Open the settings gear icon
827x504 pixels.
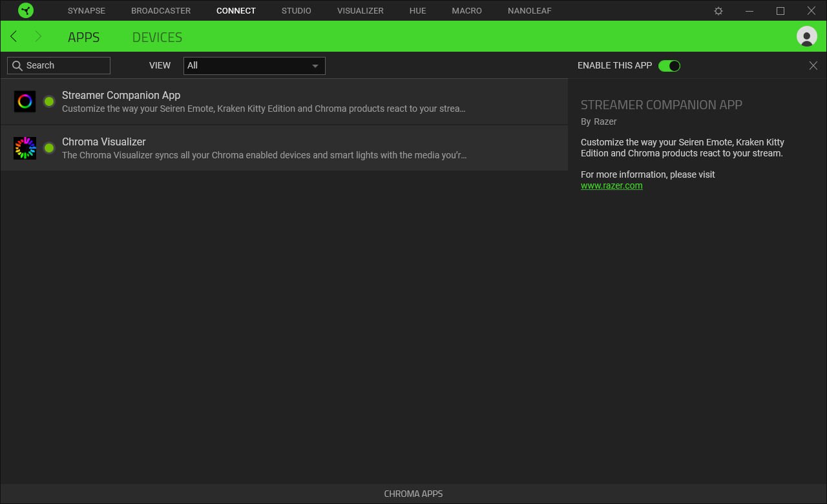coord(718,11)
